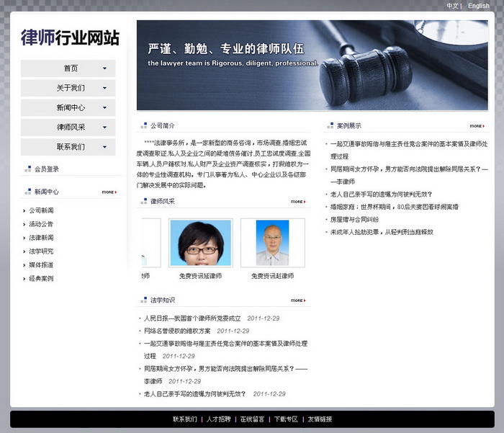The height and width of the screenshot is (433, 504).
Task: Click the female lawyer photo thumbnail
Action: point(200,243)
